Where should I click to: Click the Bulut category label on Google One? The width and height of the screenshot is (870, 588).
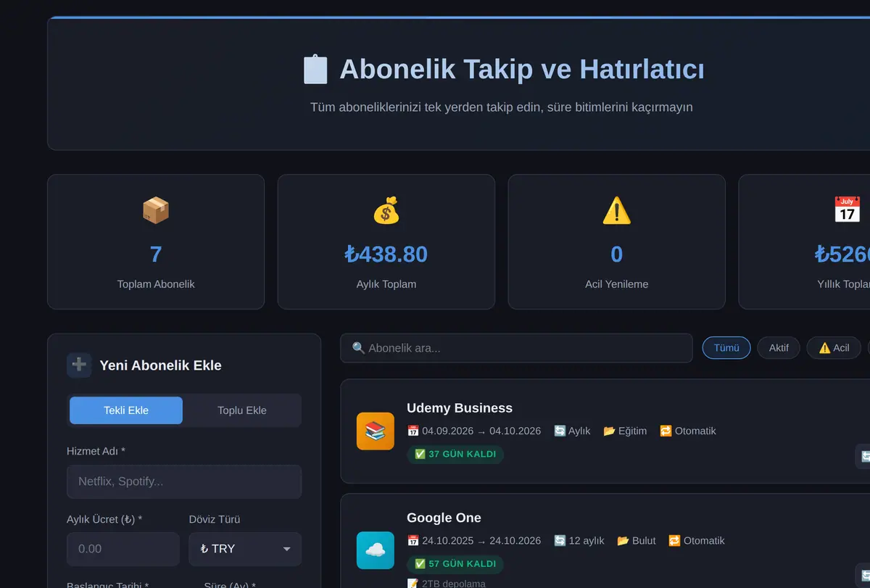coord(637,541)
